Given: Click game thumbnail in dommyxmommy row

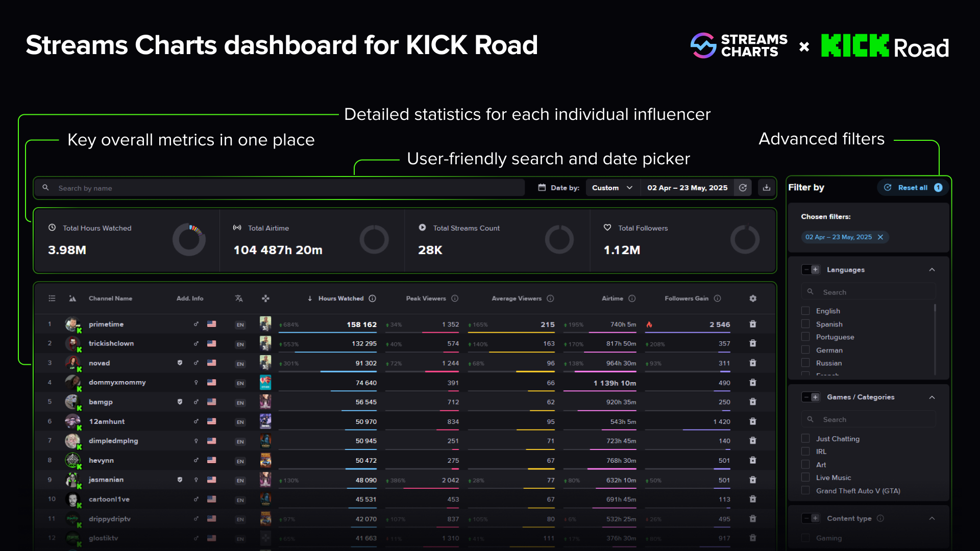Looking at the screenshot, I should (x=265, y=382).
